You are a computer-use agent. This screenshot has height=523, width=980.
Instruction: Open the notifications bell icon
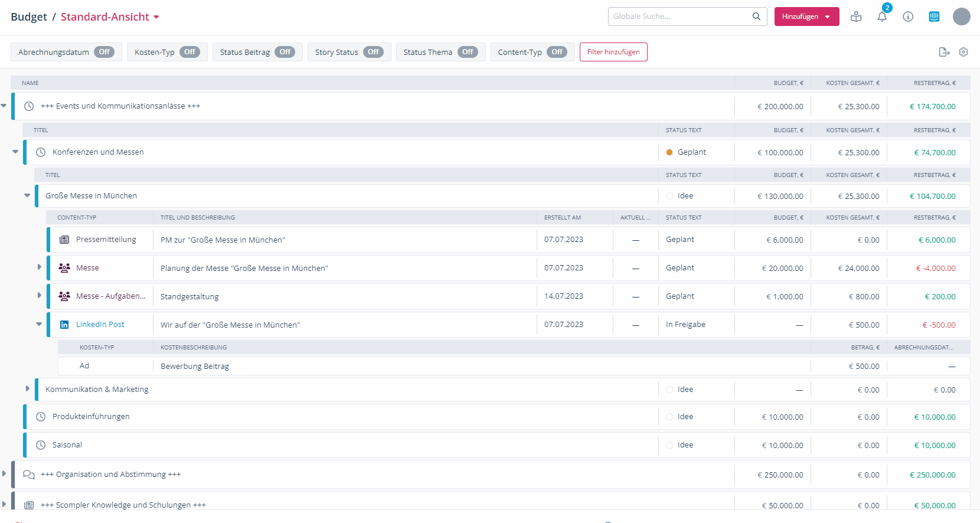coord(882,17)
